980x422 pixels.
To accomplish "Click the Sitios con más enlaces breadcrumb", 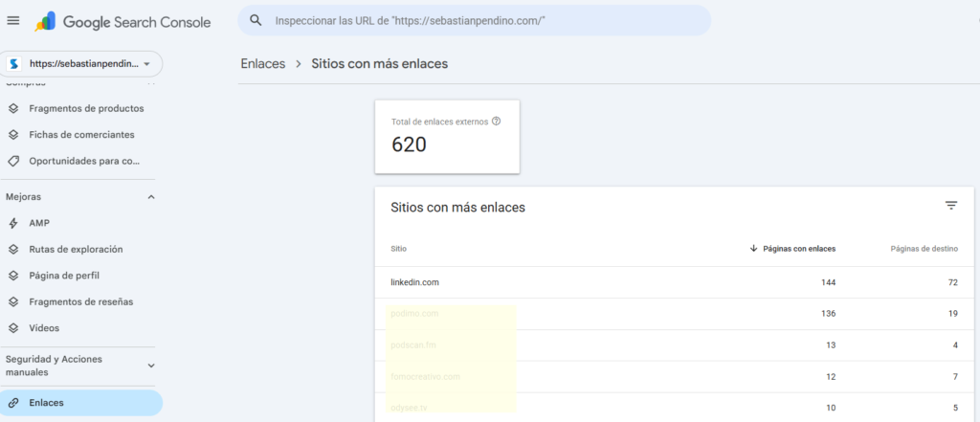I will click(380, 64).
